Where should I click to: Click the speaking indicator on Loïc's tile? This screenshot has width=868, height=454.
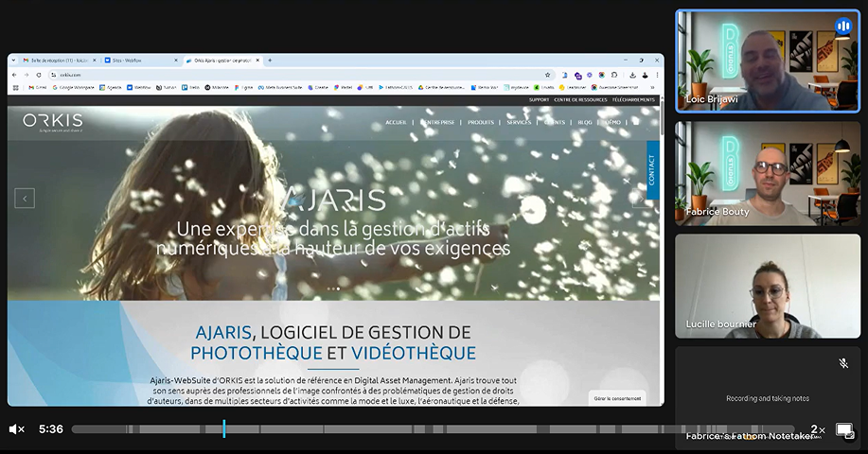(x=843, y=26)
